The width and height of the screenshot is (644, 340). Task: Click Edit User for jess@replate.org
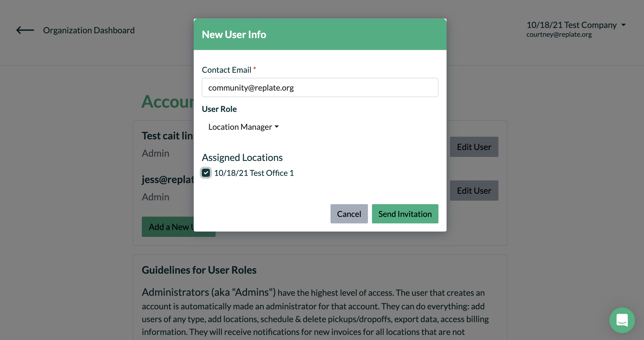pos(474,190)
